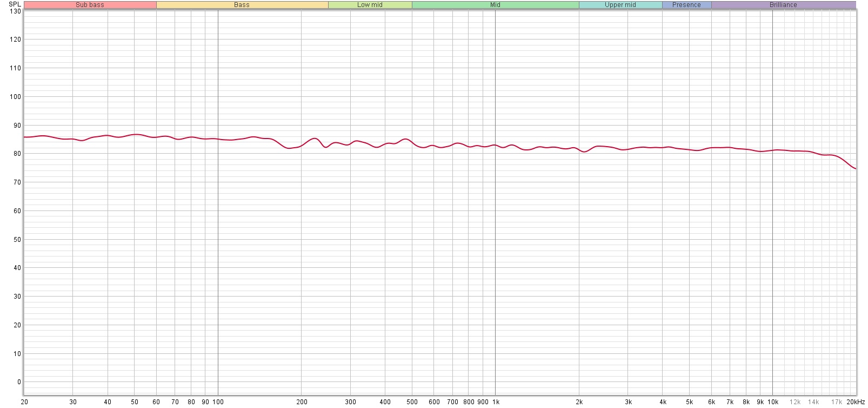Viewport: 868px width, 408px height.
Task: Click the 500 Hz frequency axis label
Action: pyautogui.click(x=412, y=402)
